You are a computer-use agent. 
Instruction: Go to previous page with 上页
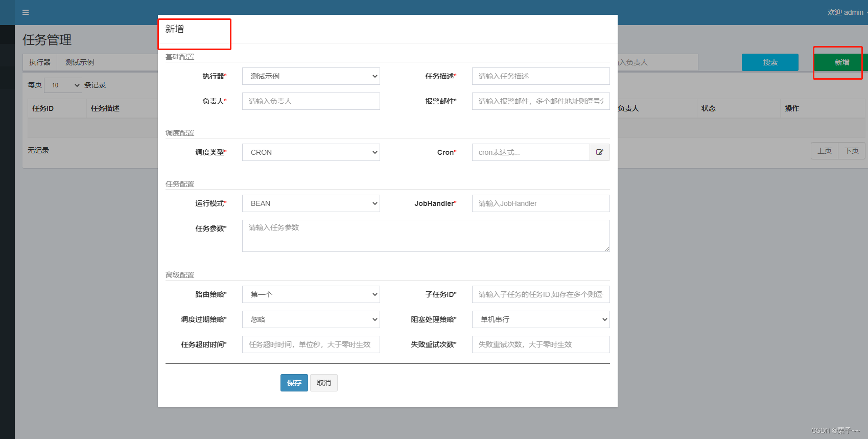[825, 151]
